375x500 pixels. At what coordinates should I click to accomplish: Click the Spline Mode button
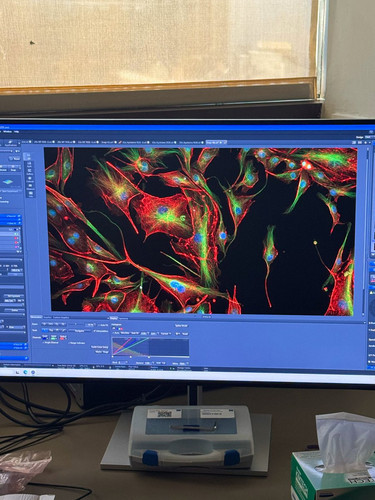coord(181,326)
